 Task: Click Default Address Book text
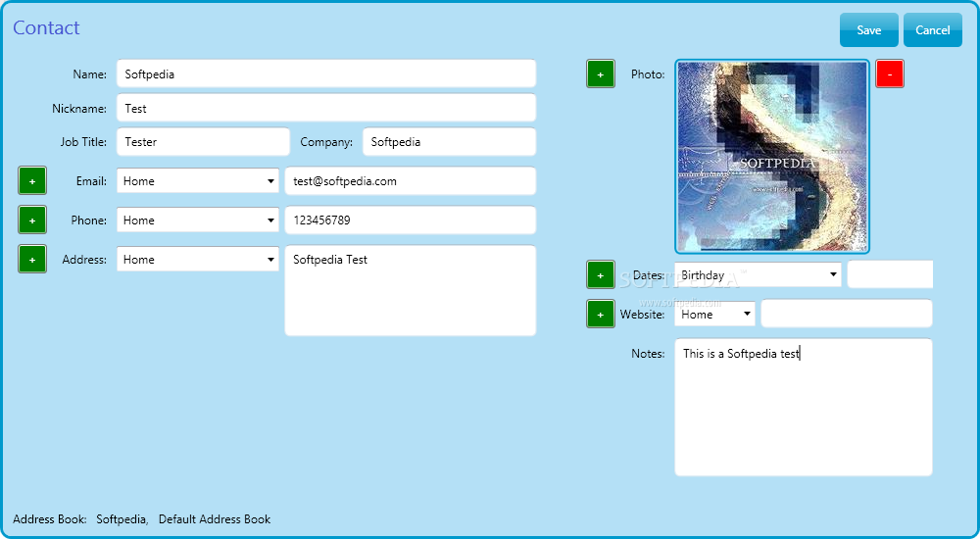tap(215, 519)
